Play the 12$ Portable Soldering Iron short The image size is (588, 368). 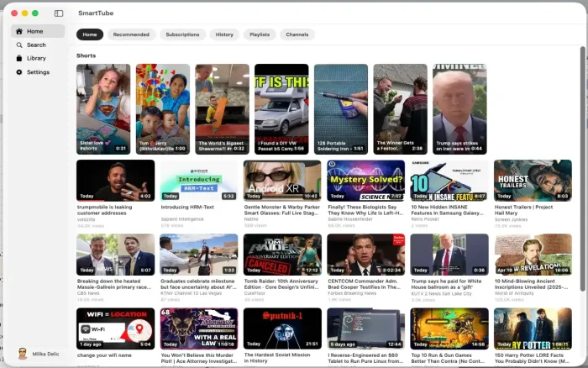coord(341,109)
